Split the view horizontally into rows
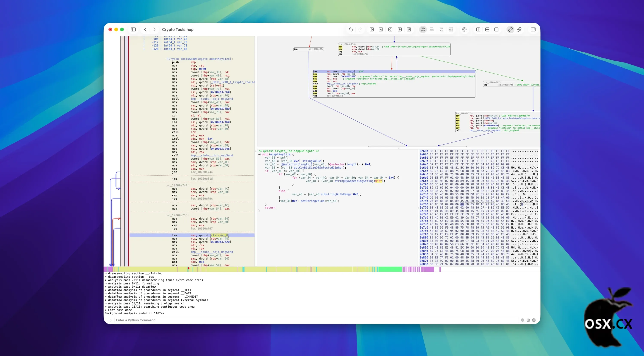 [487, 29]
